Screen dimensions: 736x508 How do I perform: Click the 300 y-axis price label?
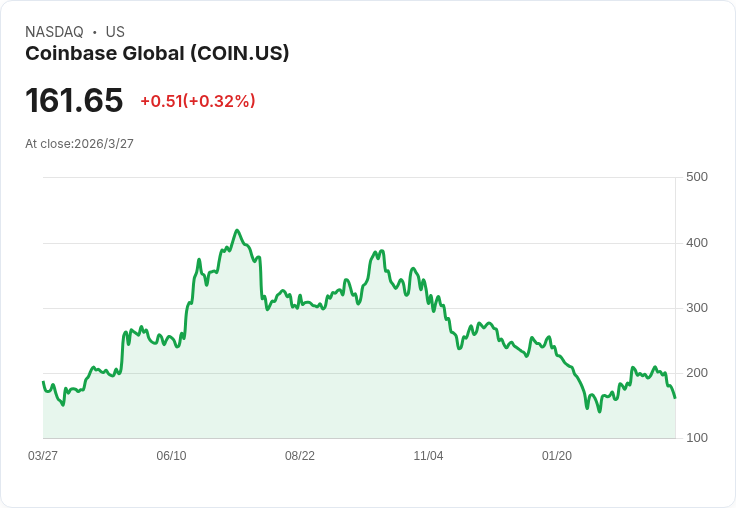(697, 307)
